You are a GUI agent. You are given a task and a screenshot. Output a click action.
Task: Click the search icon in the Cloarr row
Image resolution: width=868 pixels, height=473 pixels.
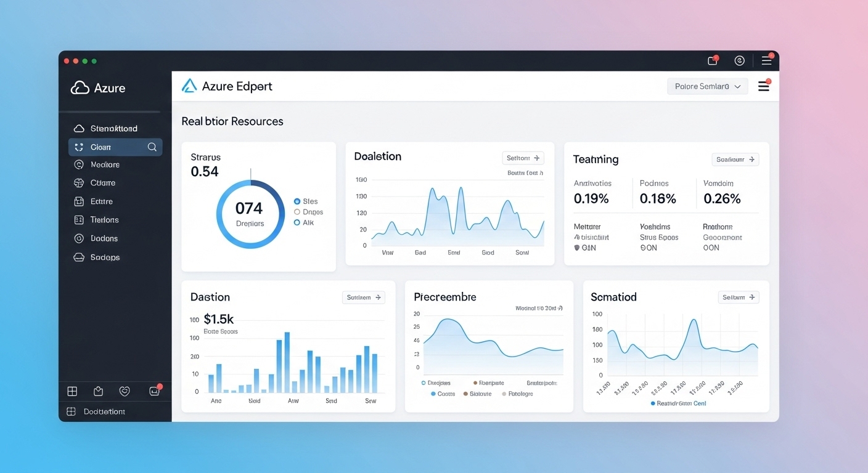(152, 147)
